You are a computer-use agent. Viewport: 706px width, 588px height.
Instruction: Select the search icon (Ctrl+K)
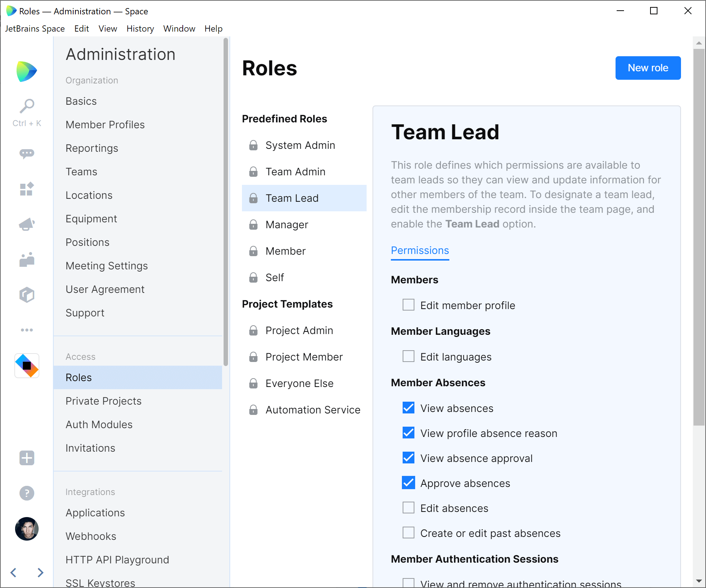point(27,106)
